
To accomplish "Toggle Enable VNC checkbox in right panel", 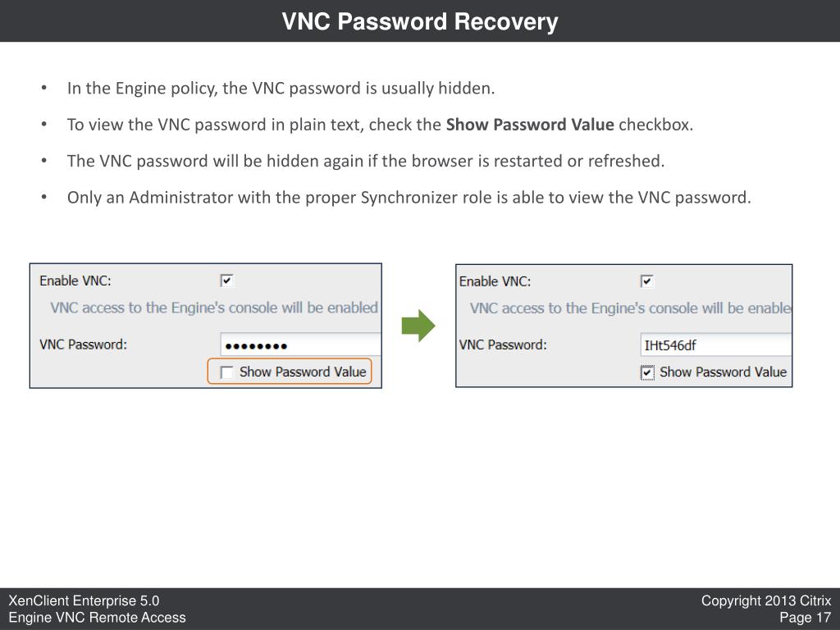I will tap(646, 281).
